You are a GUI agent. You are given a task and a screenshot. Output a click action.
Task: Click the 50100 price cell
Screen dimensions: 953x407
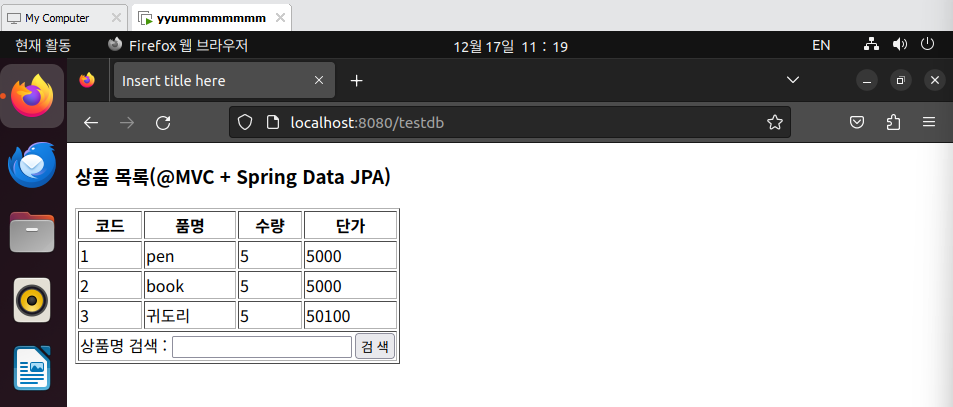pos(351,315)
